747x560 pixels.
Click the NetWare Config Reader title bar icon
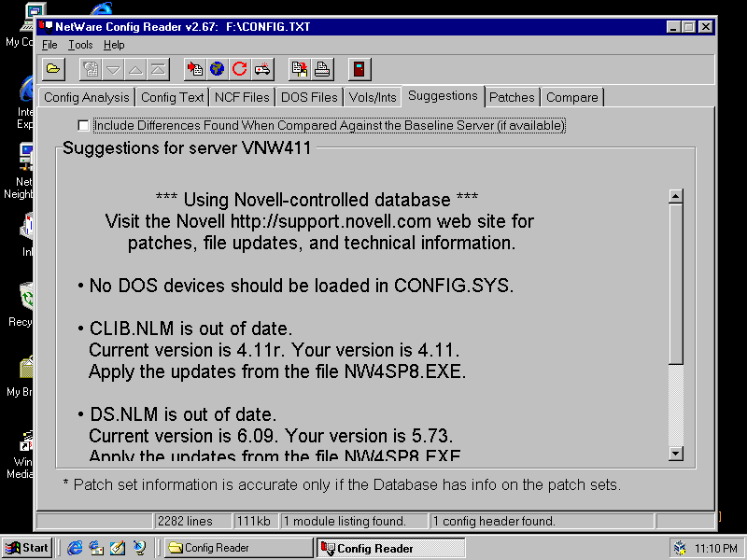[46, 27]
